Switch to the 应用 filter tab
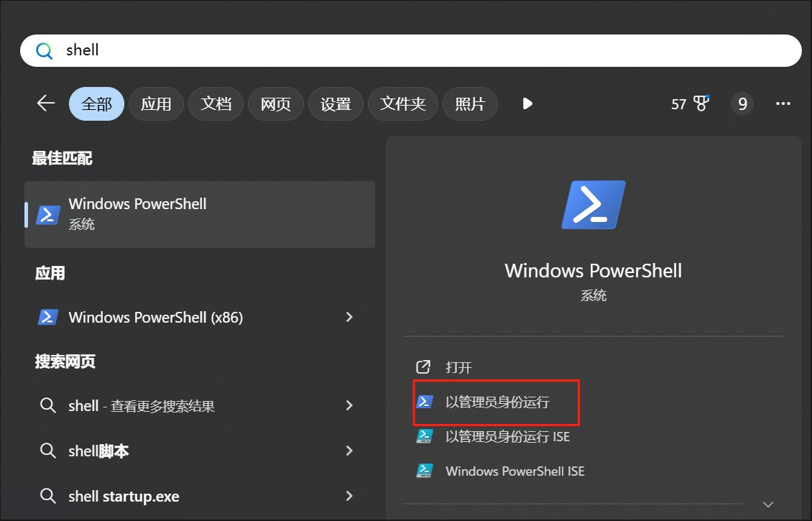Screen dimensions: 812x521 [156, 104]
